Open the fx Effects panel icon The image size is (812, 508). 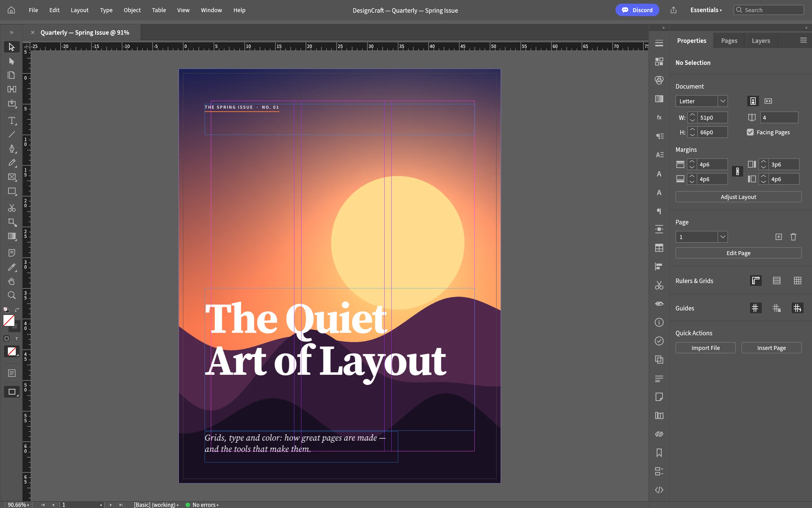(x=659, y=118)
